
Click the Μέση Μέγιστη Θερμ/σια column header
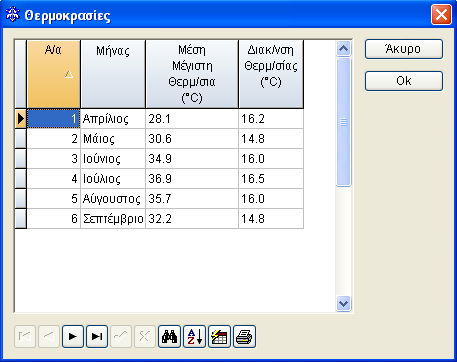[x=192, y=74]
